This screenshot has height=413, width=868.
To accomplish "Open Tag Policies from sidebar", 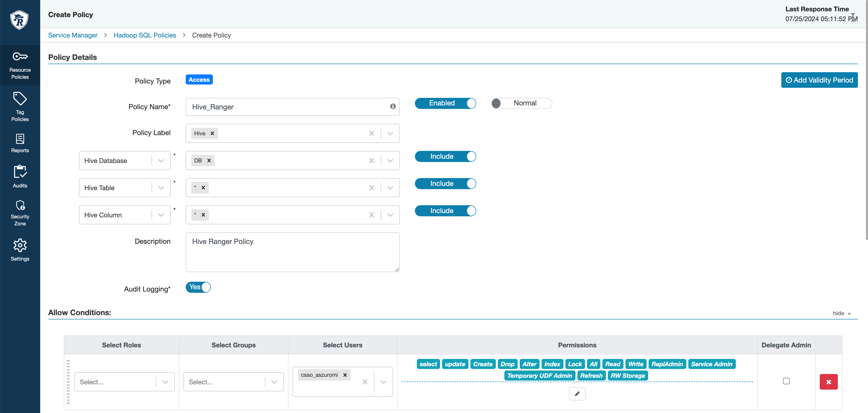I will pyautogui.click(x=20, y=107).
